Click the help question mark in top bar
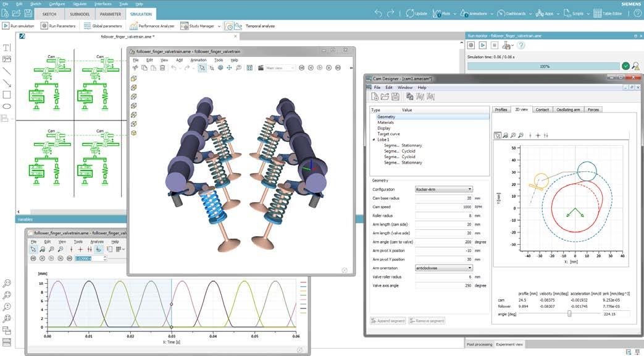 click(637, 14)
